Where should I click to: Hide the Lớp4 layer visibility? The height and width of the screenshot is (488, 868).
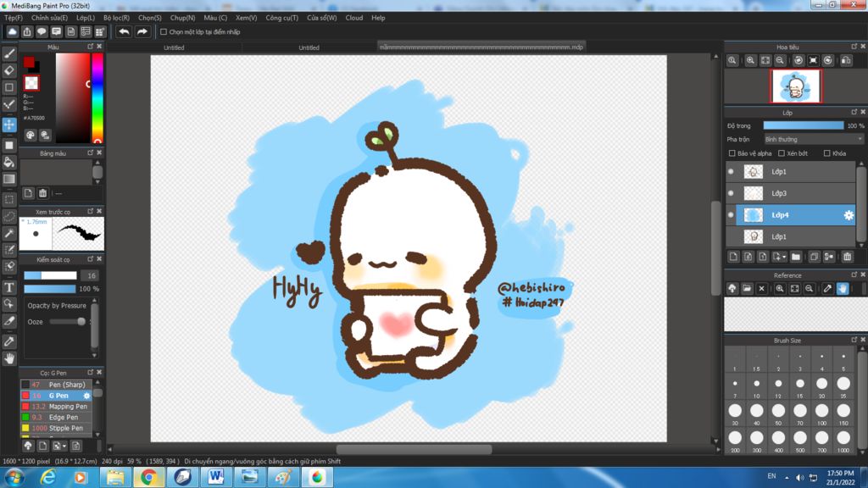click(731, 214)
